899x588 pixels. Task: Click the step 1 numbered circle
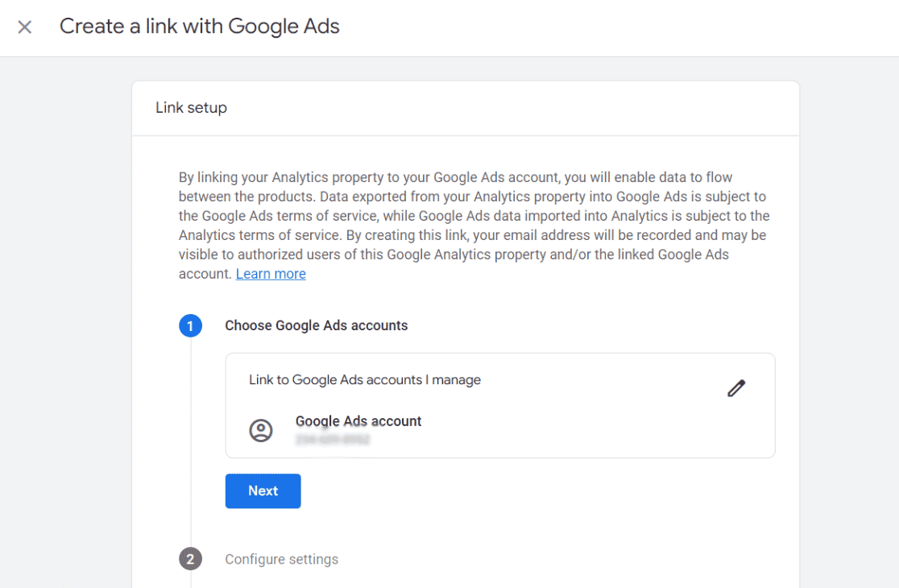[191, 325]
